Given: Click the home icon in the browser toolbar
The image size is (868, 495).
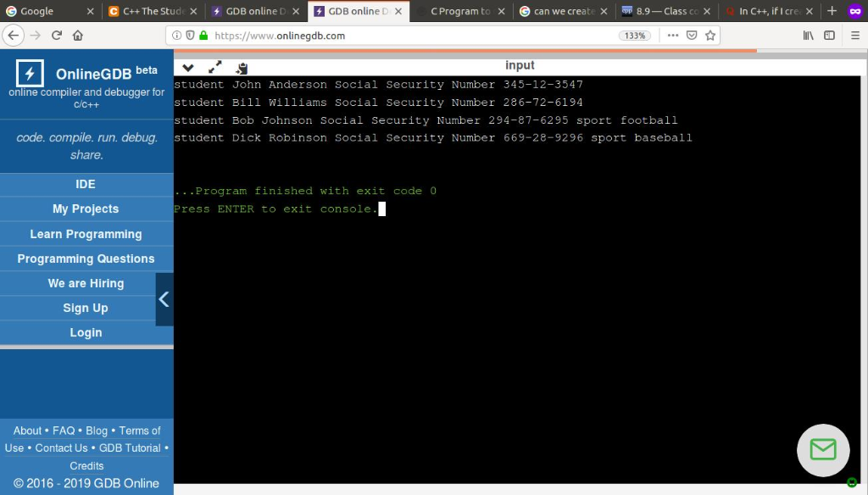Looking at the screenshot, I should pyautogui.click(x=76, y=35).
